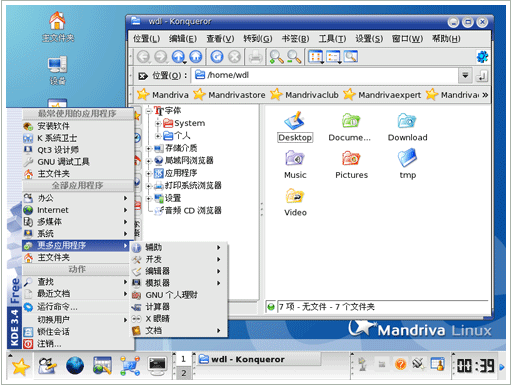Open the file size view icon

[351, 57]
